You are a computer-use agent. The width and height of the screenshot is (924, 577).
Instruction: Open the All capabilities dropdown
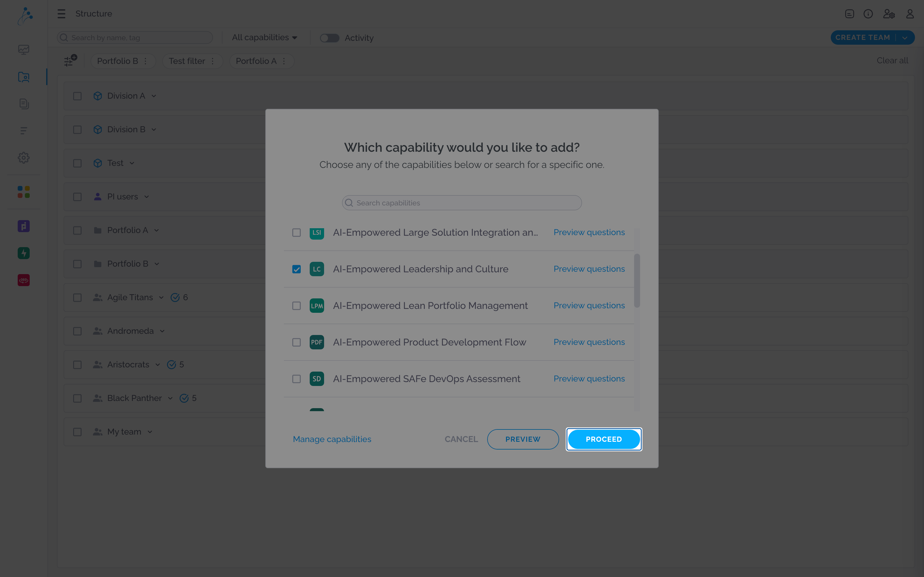click(264, 37)
